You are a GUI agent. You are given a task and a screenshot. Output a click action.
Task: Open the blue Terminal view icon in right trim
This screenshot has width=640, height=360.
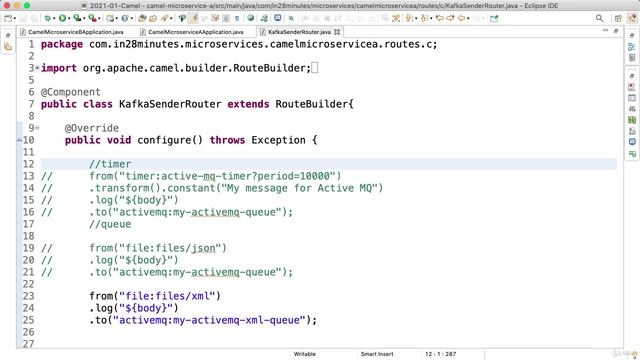coord(632,142)
